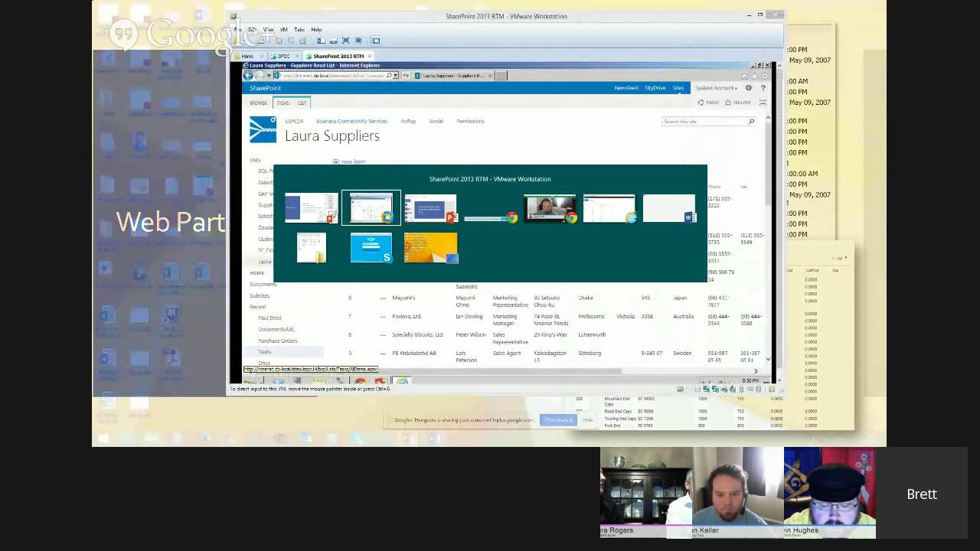Select the Pavlova, Ltd. supplier name
The image size is (980, 551).
pyautogui.click(x=407, y=316)
